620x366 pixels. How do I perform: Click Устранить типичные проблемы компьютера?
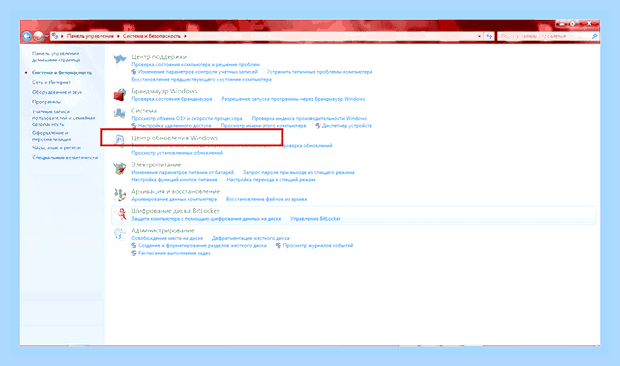click(x=319, y=72)
